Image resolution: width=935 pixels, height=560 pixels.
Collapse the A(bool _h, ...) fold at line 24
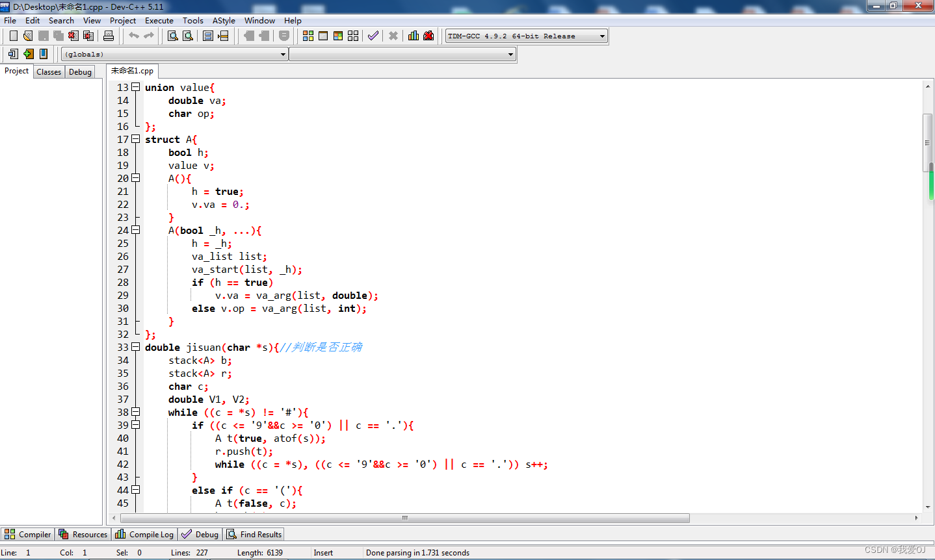pos(135,230)
